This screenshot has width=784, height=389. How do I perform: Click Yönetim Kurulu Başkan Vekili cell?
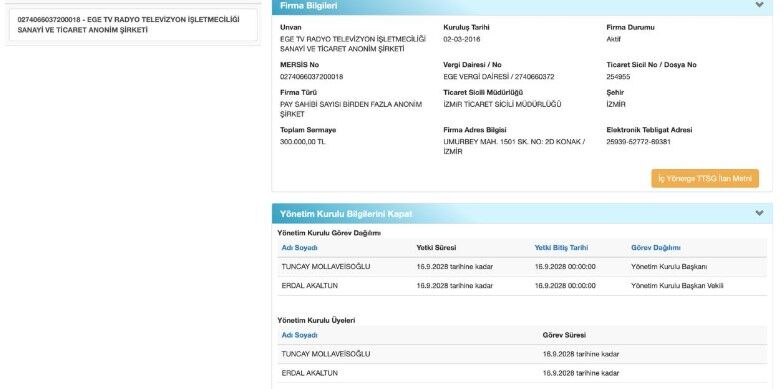pos(677,286)
